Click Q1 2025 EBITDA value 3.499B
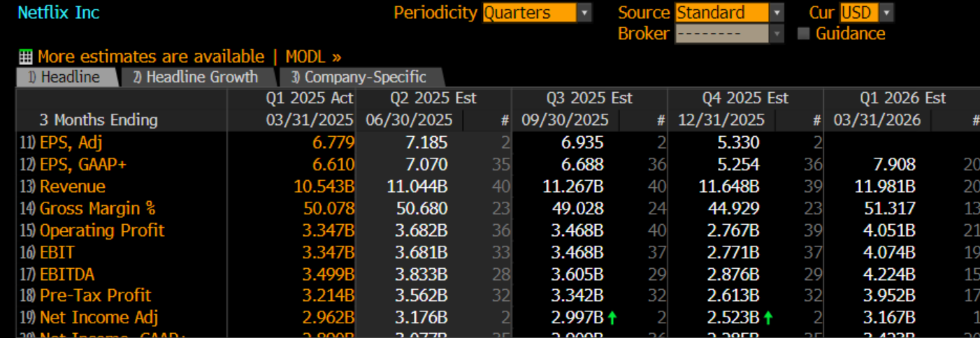The height and width of the screenshot is (338, 980). (329, 274)
